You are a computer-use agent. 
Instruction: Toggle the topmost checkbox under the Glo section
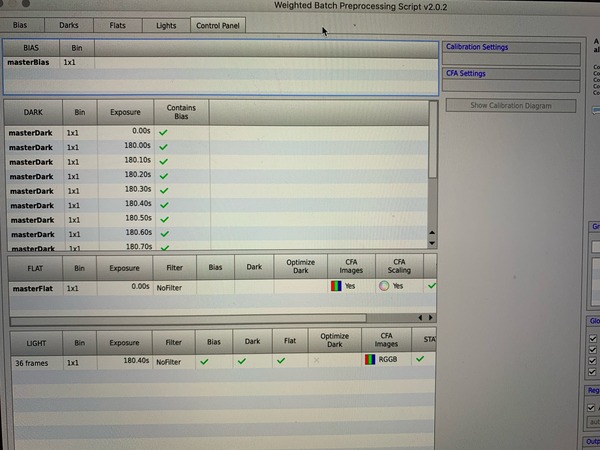pyautogui.click(x=593, y=338)
